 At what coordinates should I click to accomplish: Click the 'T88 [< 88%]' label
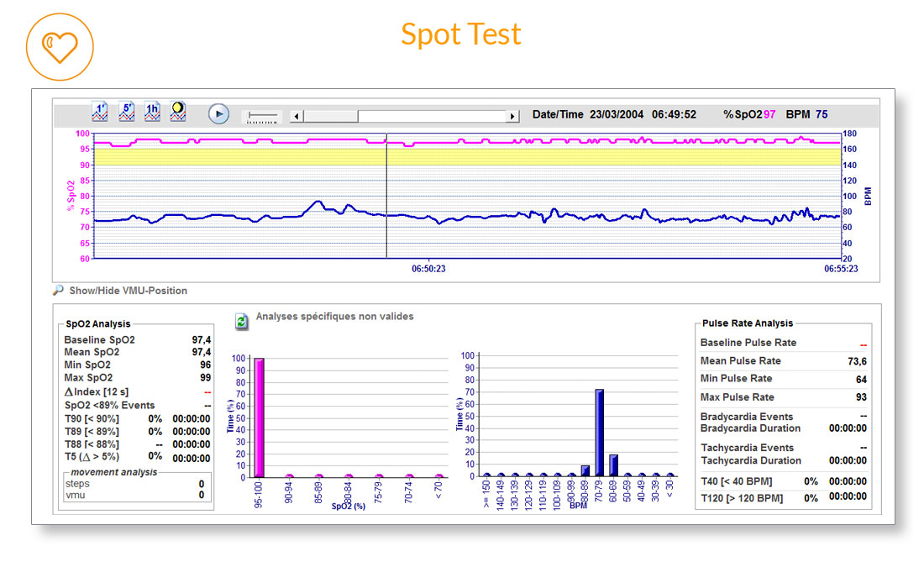tap(92, 444)
